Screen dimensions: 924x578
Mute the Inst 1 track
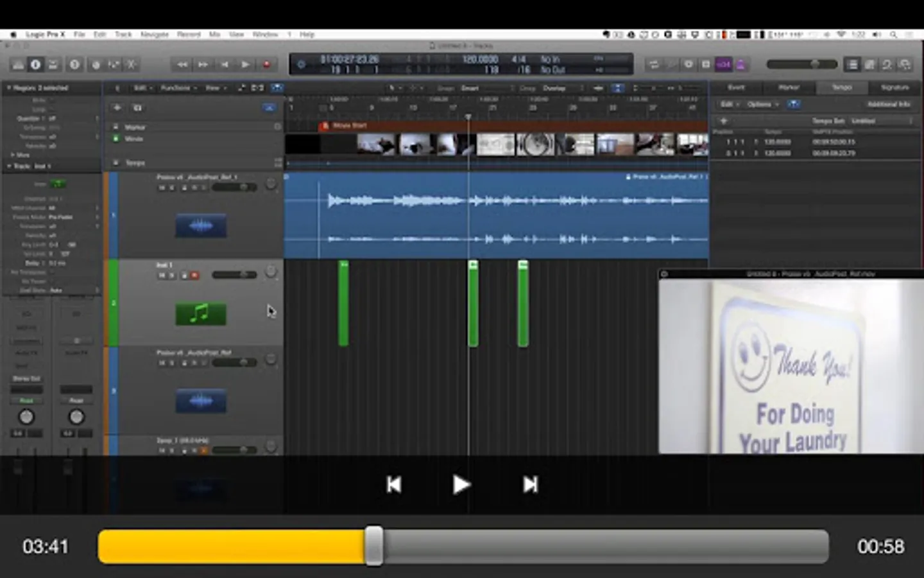(x=162, y=276)
